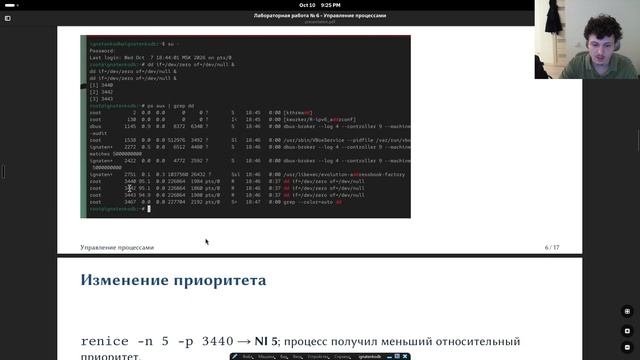
Task: Exit fullscreen via mini toolbar restore icon
Action: [397, 357]
